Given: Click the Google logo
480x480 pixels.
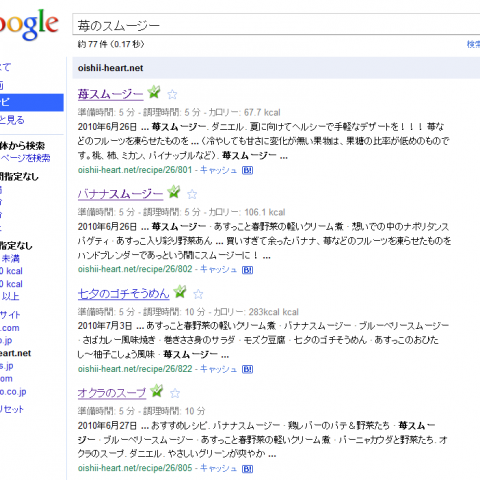Looking at the screenshot, I should [x=29, y=24].
